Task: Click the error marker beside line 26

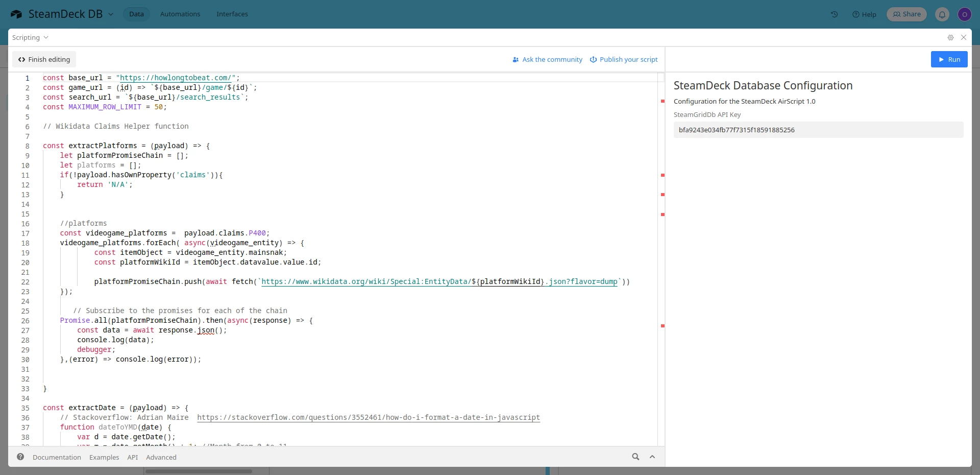Action: [x=663, y=325]
